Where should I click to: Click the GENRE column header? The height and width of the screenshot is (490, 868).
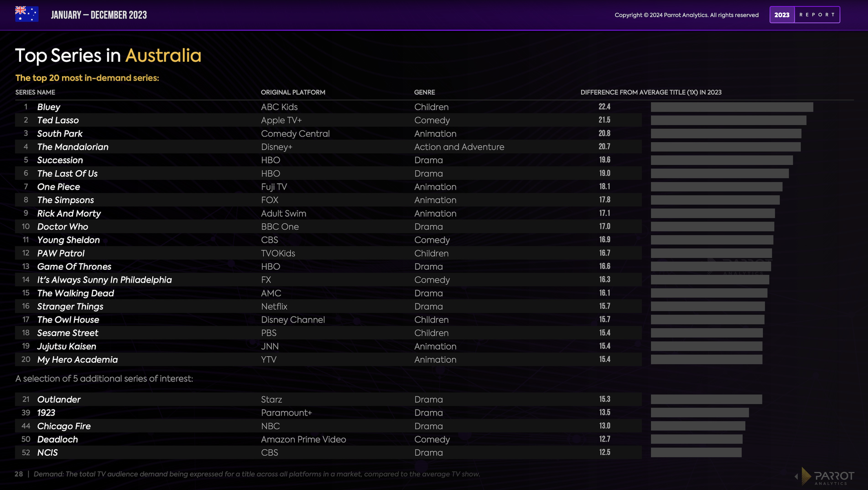(x=424, y=92)
